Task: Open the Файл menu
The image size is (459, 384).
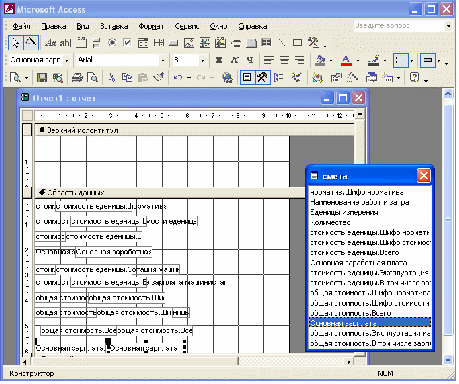Action: 21,26
